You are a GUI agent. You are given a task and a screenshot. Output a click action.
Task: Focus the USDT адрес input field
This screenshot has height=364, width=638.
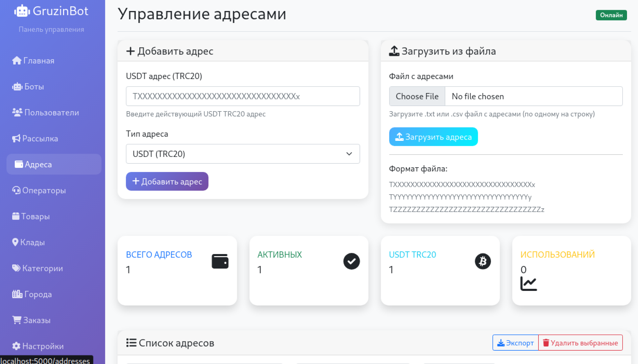(x=242, y=96)
